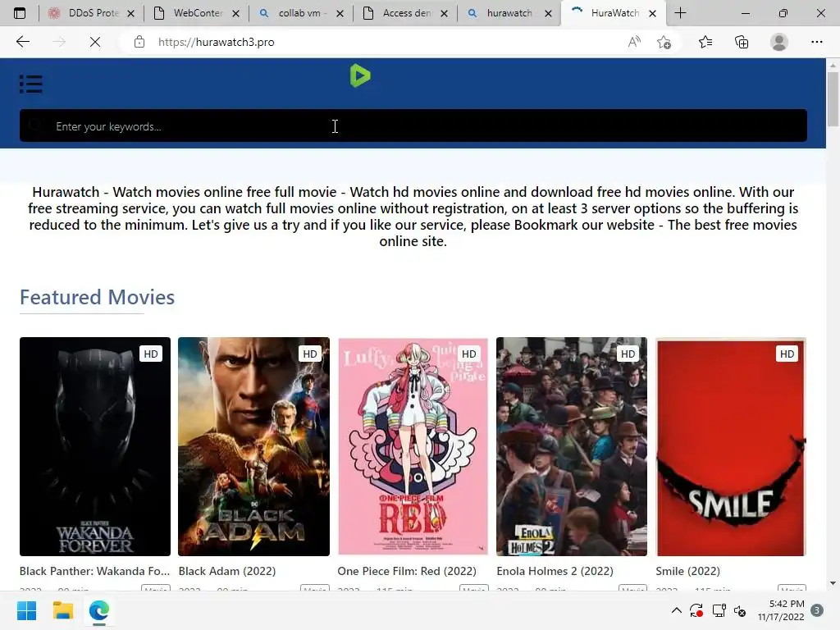
Task: Switch to the WebConter tab
Action: click(196, 13)
